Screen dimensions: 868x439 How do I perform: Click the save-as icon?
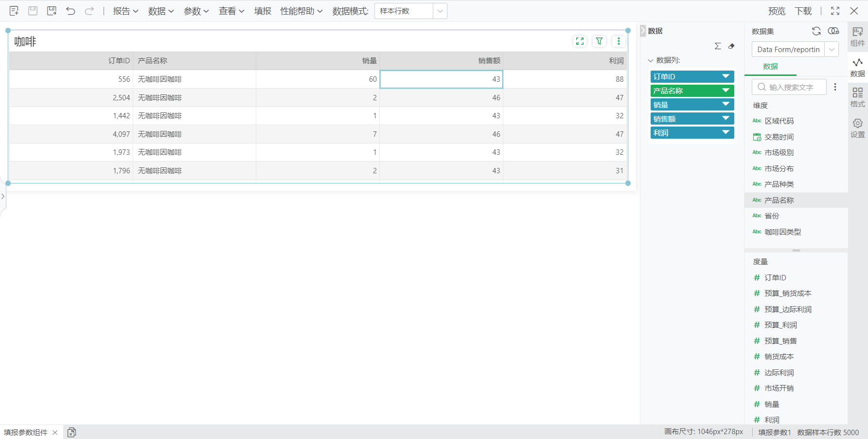tap(52, 11)
